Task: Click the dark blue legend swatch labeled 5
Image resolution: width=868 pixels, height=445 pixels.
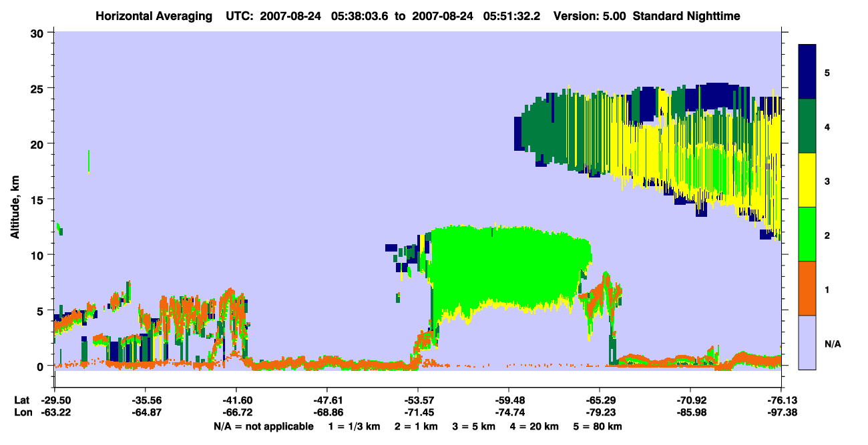Action: pyautogui.click(x=807, y=71)
